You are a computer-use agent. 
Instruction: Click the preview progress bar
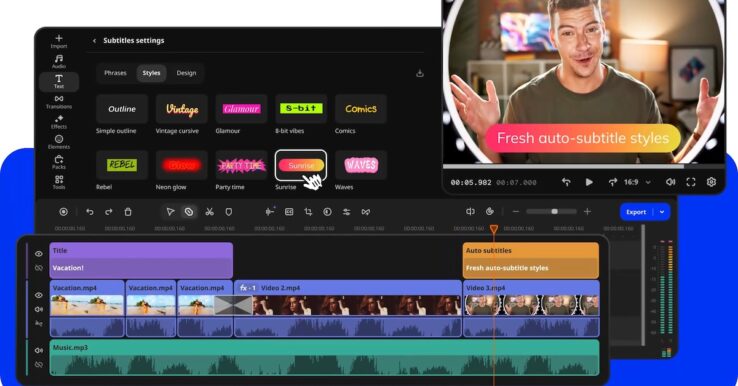tap(584, 166)
